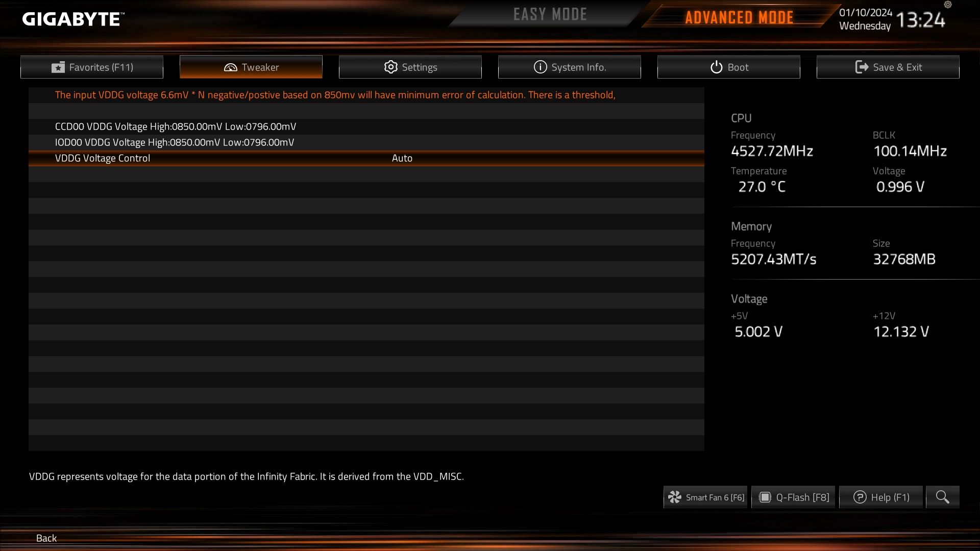Go Back to the previous menu
Image resolution: width=980 pixels, height=551 pixels.
pyautogui.click(x=46, y=538)
